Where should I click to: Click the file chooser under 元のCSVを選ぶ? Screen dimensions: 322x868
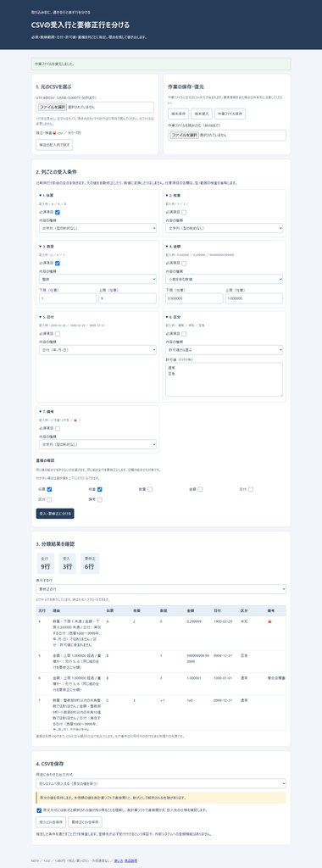[95, 107]
